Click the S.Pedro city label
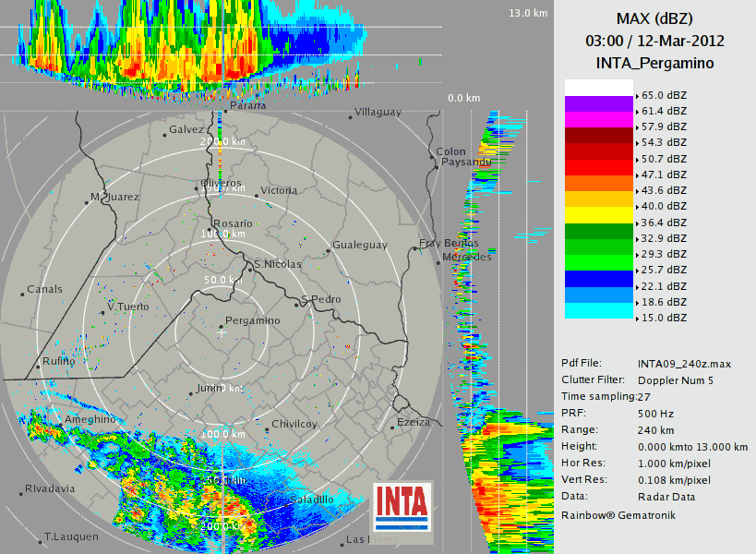The height and width of the screenshot is (554, 756). 321,299
